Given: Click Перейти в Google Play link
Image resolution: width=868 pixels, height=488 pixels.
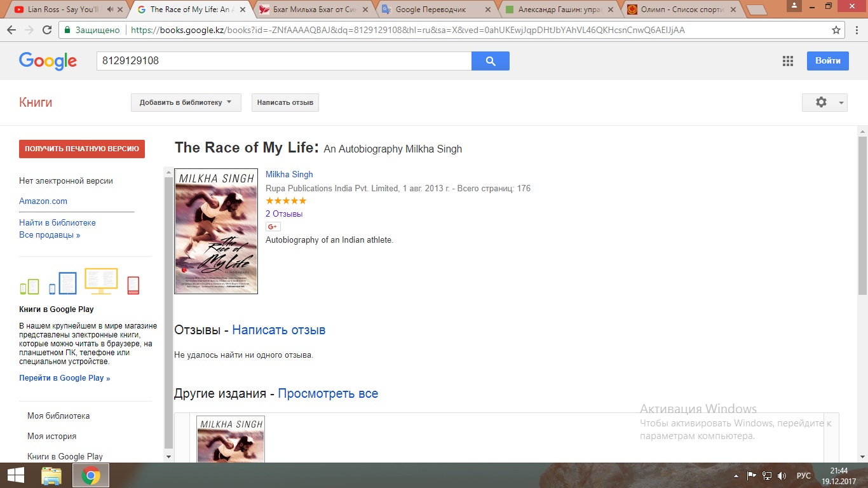Looking at the screenshot, I should 65,377.
